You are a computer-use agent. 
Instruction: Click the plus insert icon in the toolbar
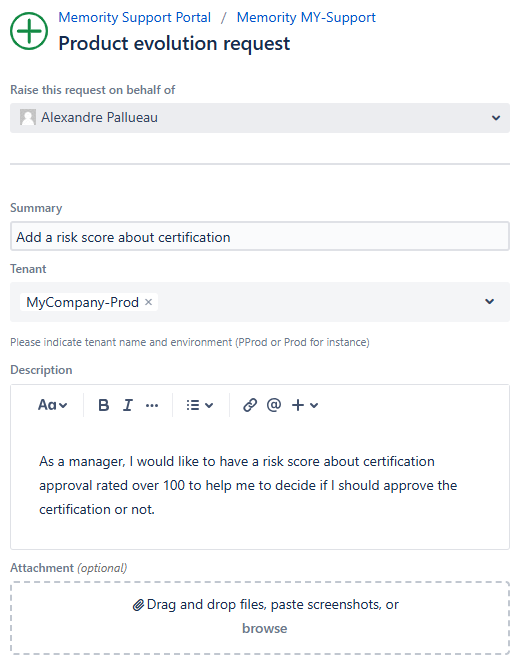point(298,405)
